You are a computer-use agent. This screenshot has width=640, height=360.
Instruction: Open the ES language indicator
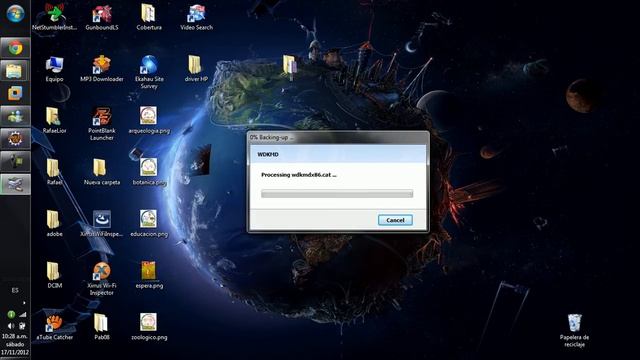click(x=15, y=290)
